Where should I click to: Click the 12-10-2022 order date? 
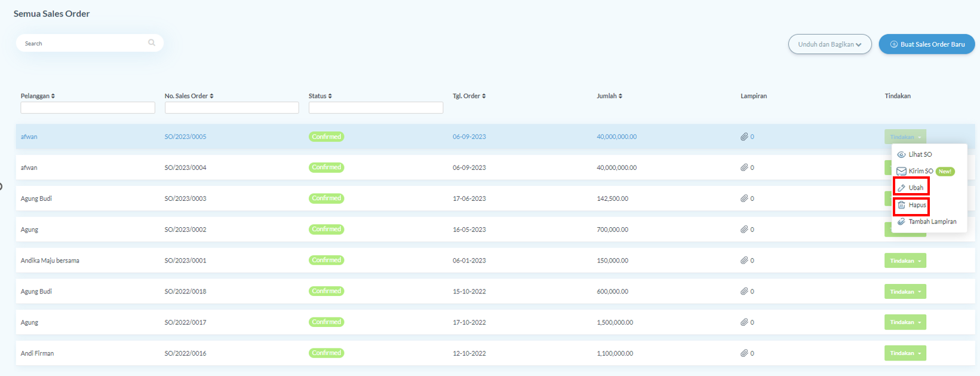(x=469, y=353)
